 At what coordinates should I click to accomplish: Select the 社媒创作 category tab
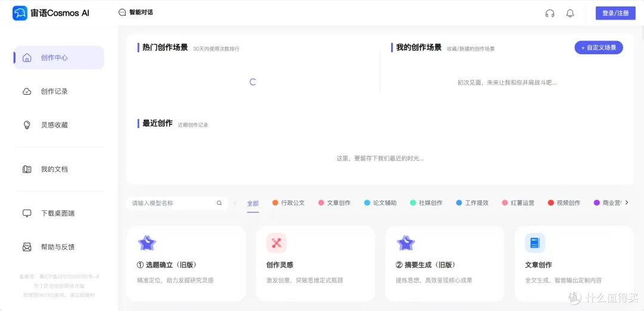coord(426,203)
